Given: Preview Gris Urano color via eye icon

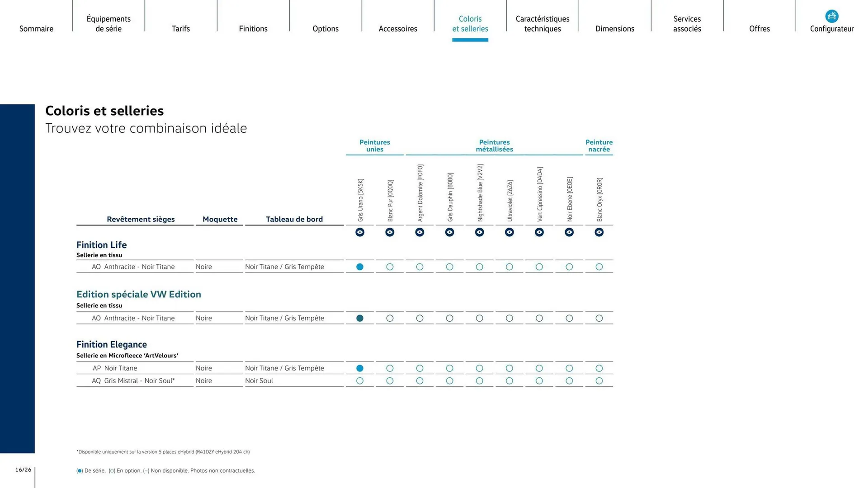Looking at the screenshot, I should pos(360,232).
